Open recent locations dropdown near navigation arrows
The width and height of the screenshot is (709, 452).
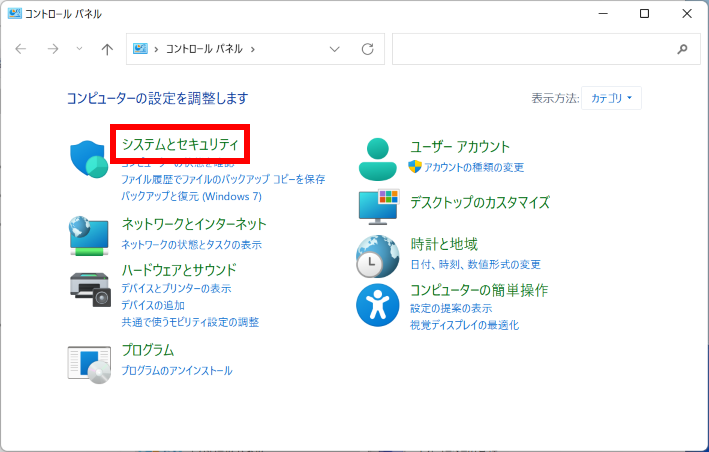[80, 49]
